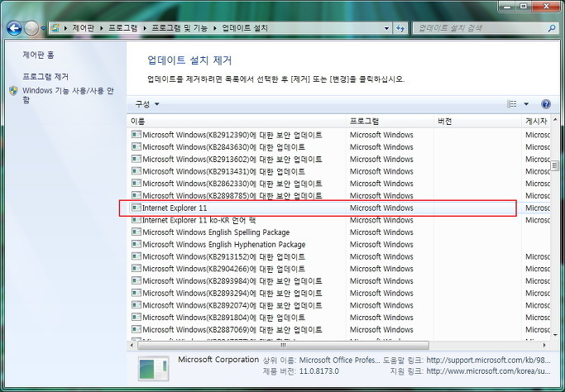Image resolution: width=565 pixels, height=392 pixels.
Task: Click icon of IE 11 ko-KR language pack
Action: (136, 220)
